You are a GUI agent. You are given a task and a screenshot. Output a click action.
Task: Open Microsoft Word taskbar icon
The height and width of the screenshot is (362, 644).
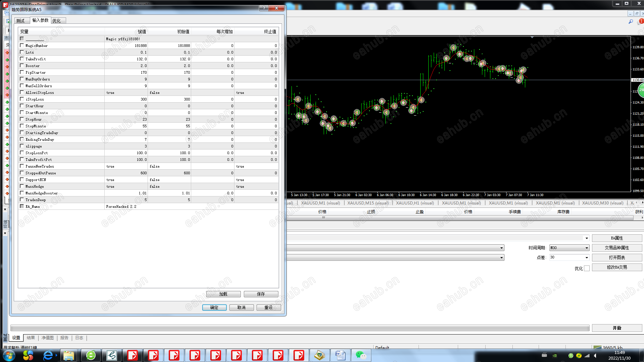[340, 355]
